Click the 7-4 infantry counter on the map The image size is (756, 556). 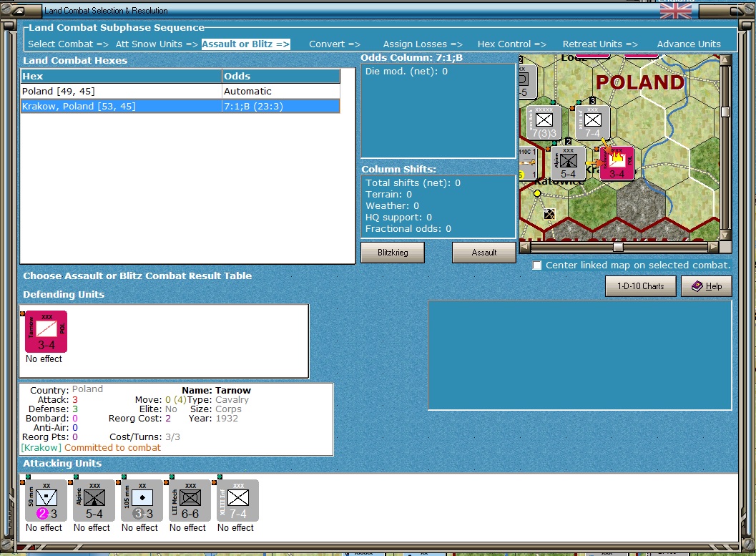[592, 122]
